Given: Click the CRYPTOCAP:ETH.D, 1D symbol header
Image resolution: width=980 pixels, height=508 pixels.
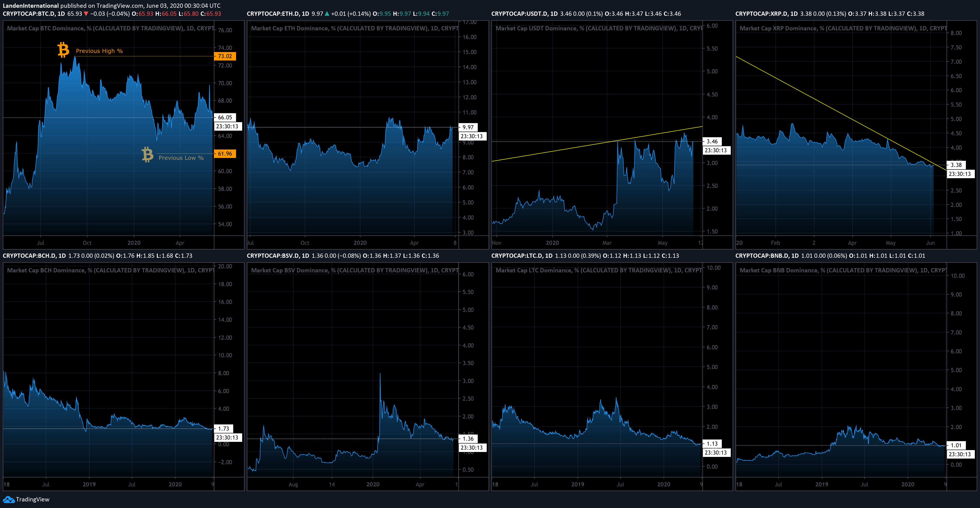Looking at the screenshot, I should coord(278,14).
